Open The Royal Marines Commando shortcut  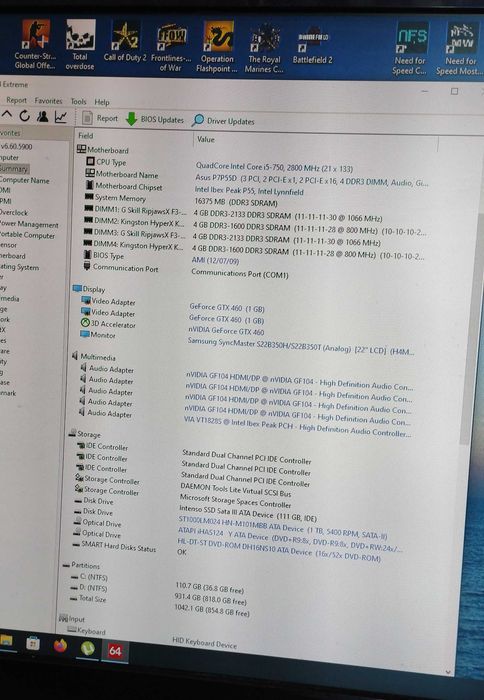click(x=264, y=48)
